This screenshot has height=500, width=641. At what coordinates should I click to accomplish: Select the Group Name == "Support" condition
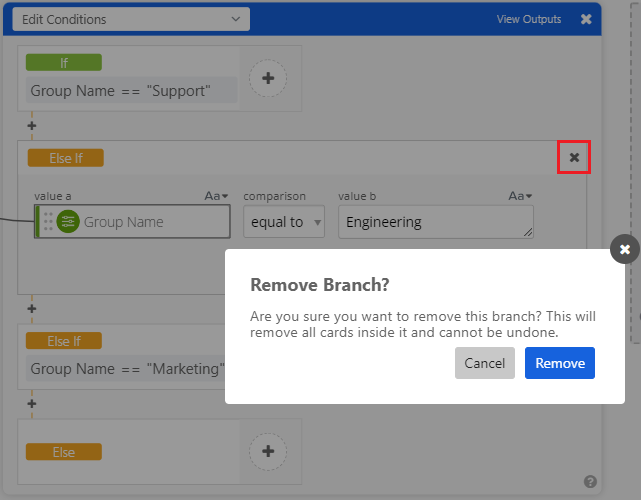click(x=131, y=90)
